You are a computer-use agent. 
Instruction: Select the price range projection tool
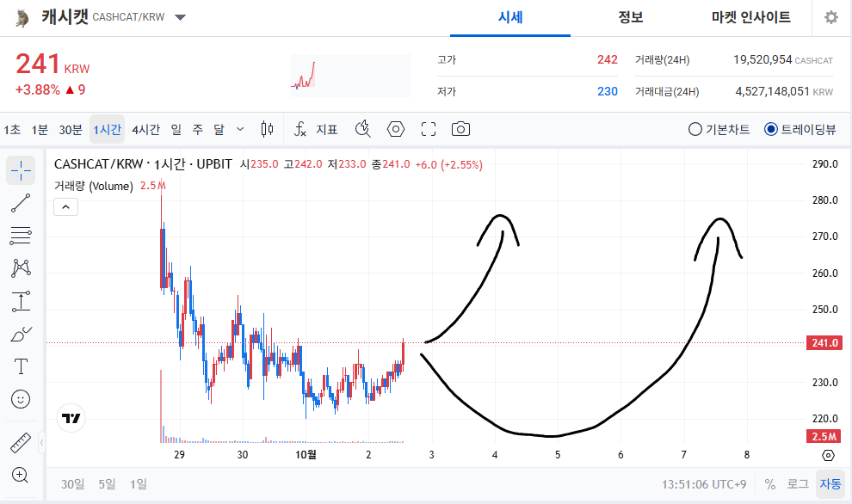pyautogui.click(x=21, y=301)
